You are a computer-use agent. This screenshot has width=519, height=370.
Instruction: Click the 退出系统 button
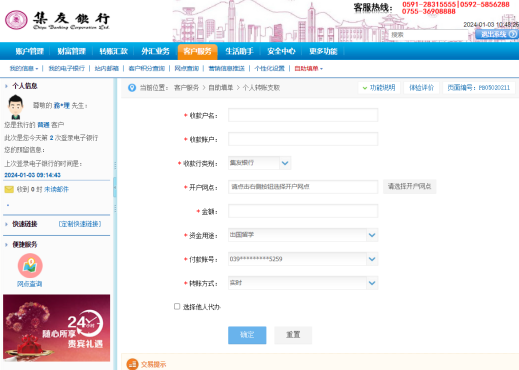pos(497,34)
